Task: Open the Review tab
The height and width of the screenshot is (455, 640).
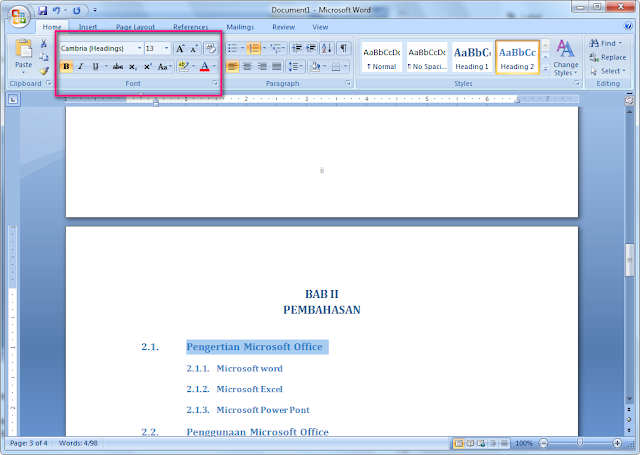Action: point(283,27)
